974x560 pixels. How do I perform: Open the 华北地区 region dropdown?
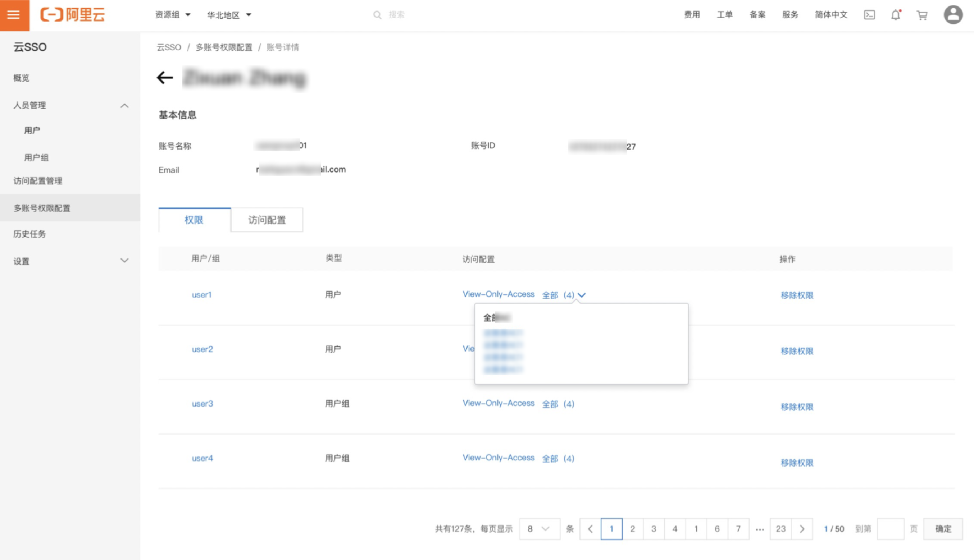[x=229, y=15]
